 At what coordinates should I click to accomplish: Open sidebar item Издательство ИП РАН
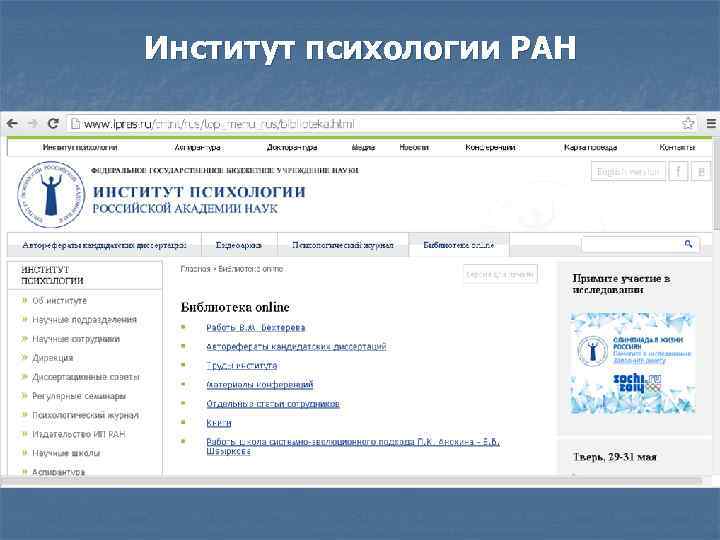(79, 434)
